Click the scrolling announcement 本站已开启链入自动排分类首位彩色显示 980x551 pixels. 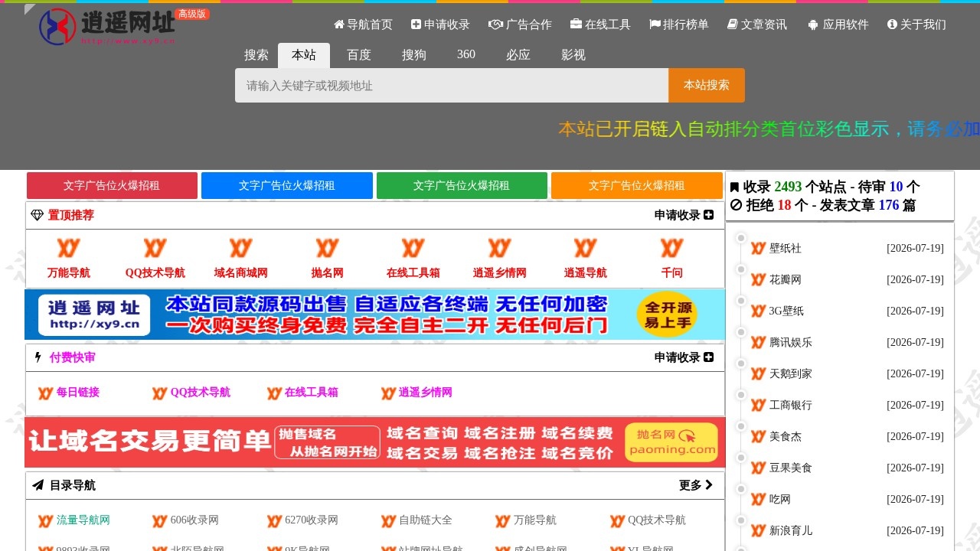769,129
